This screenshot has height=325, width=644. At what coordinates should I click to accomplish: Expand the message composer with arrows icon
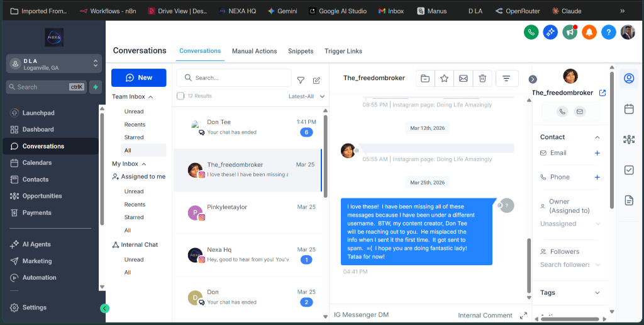(x=523, y=316)
